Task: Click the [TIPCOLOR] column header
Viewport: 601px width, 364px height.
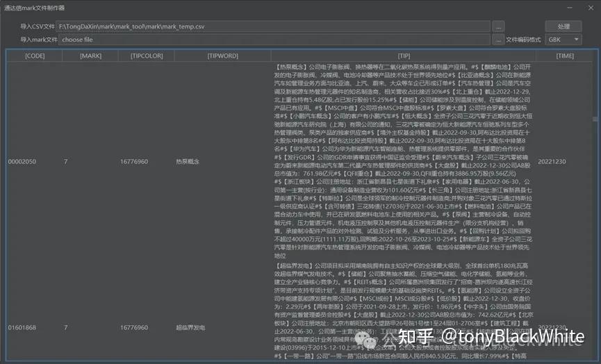Action: tap(147, 56)
